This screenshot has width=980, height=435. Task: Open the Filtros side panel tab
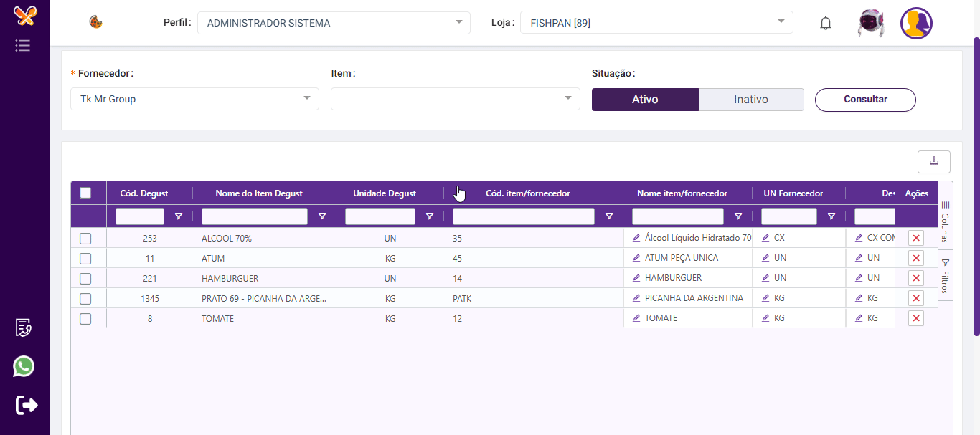pos(945,276)
